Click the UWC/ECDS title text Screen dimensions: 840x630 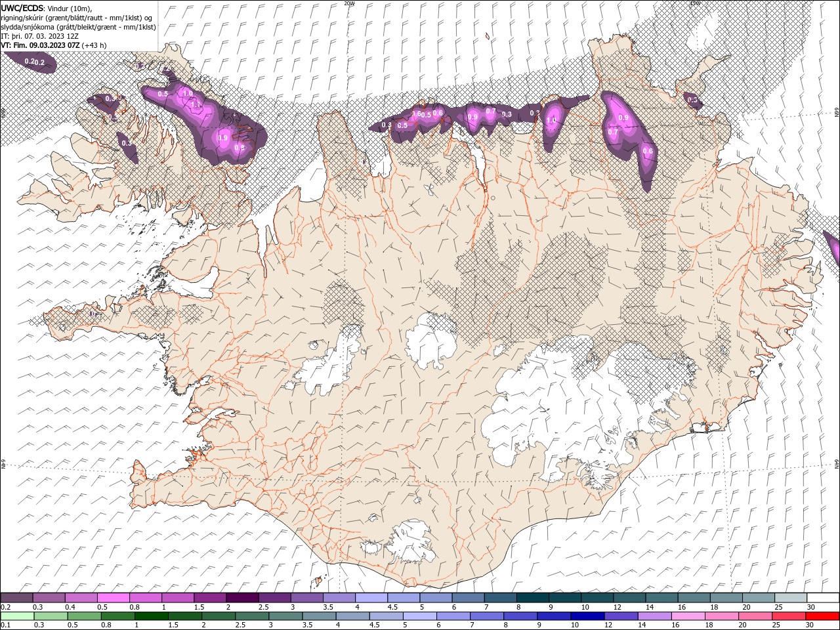coord(22,8)
